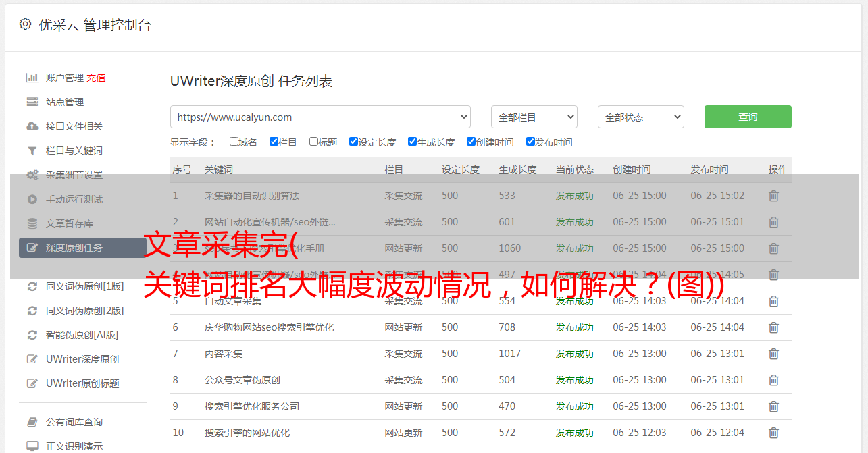Click the gear icon beside 优采云 管理控制台

(25, 24)
